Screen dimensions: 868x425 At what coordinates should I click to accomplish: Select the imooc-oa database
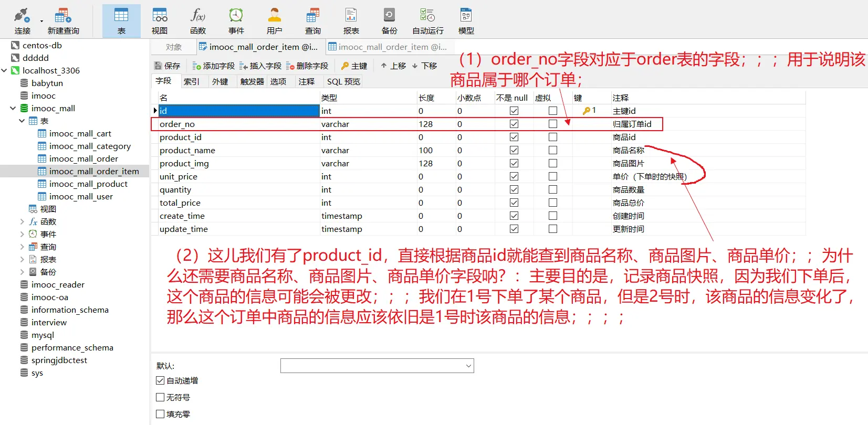pos(50,297)
